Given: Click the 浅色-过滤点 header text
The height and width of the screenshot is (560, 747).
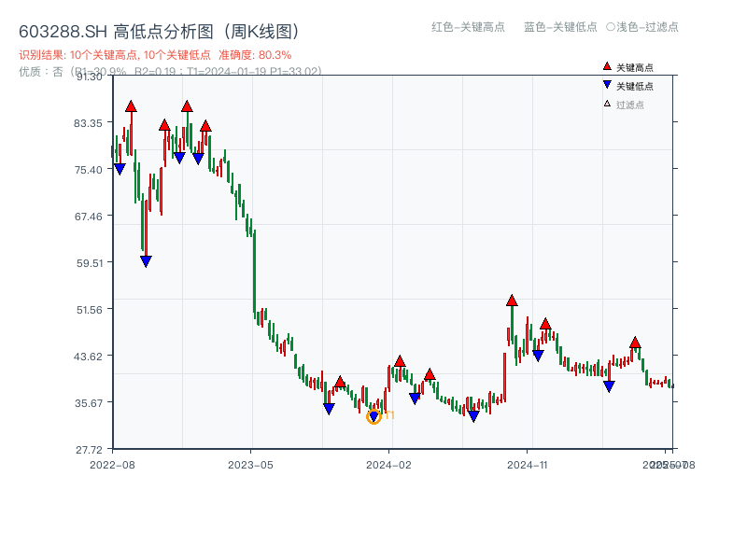Looking at the screenshot, I should (x=642, y=27).
